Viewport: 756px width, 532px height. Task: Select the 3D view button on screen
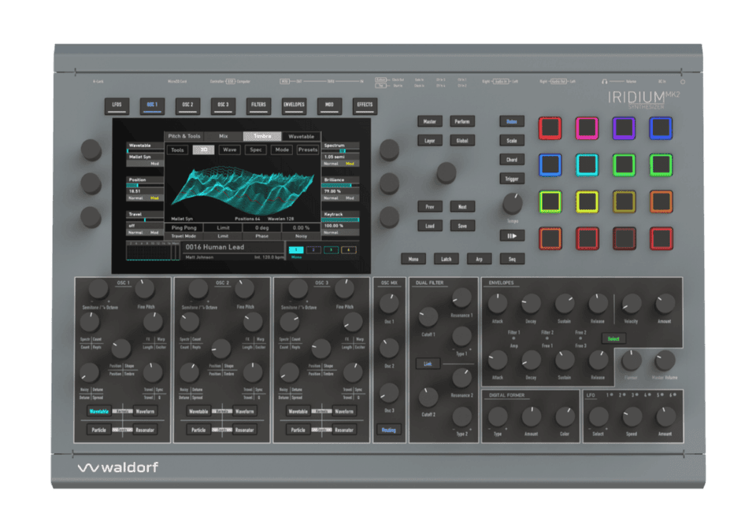[x=203, y=150]
